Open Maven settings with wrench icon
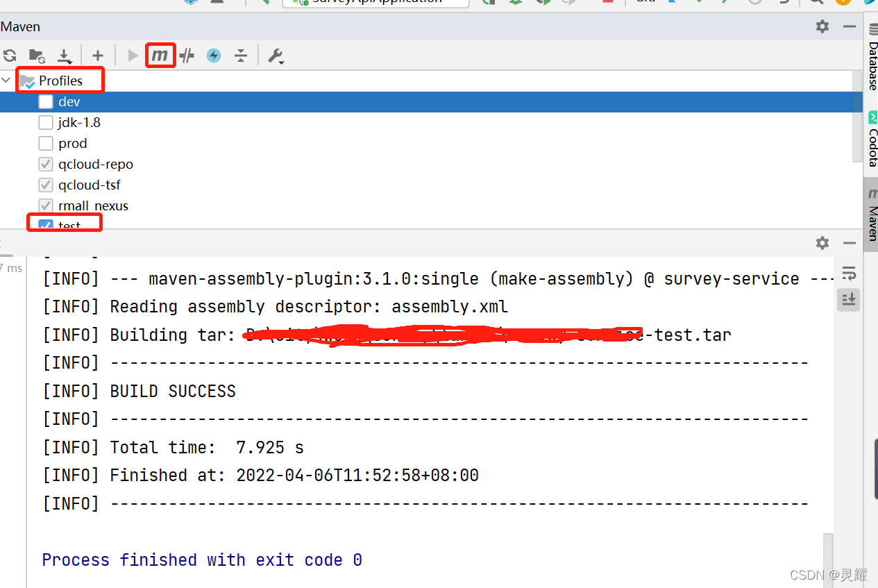Viewport: 878px width, 588px height. [276, 56]
